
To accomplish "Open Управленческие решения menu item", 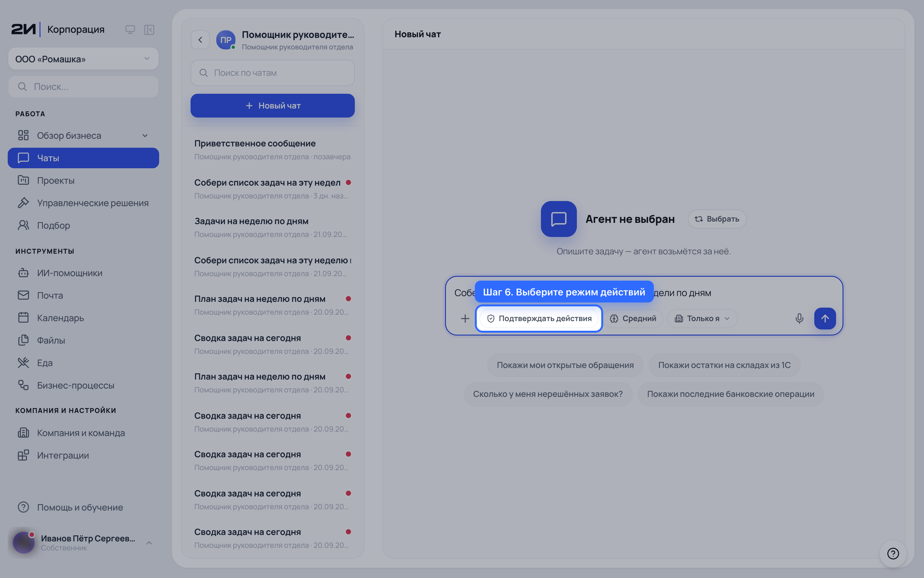I will point(83,203).
